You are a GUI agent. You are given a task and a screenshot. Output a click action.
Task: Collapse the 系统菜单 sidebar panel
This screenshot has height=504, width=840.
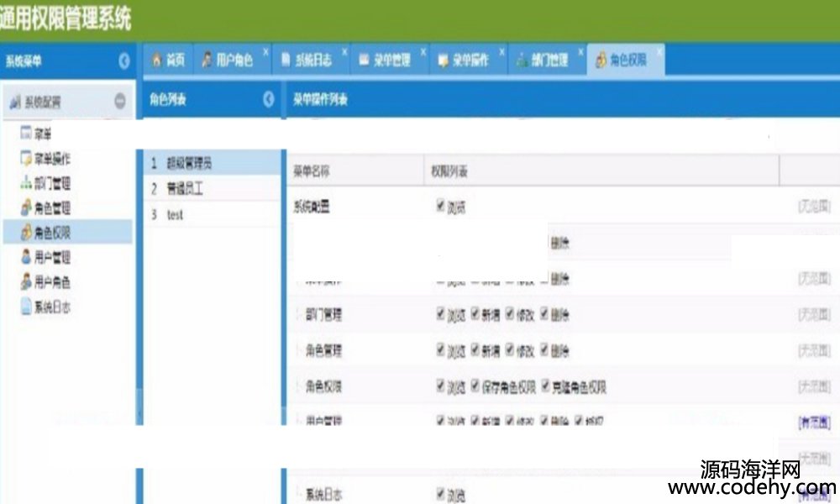[x=123, y=61]
